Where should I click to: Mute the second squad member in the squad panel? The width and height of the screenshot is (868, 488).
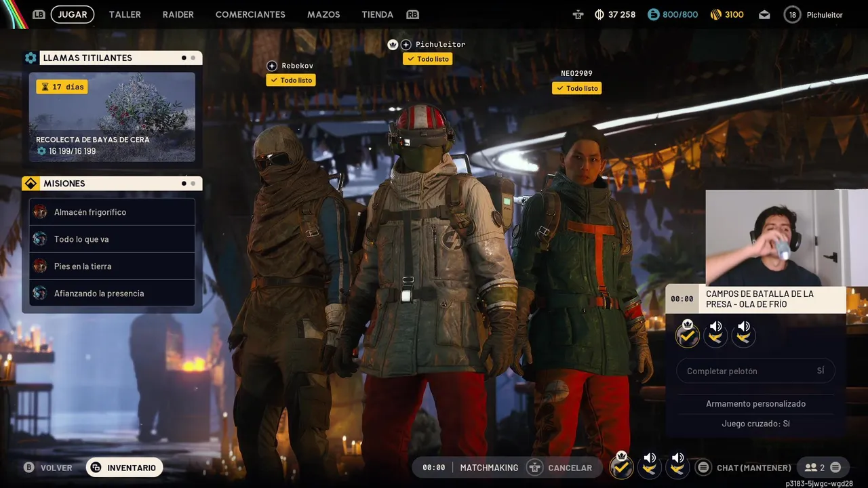coord(716,333)
